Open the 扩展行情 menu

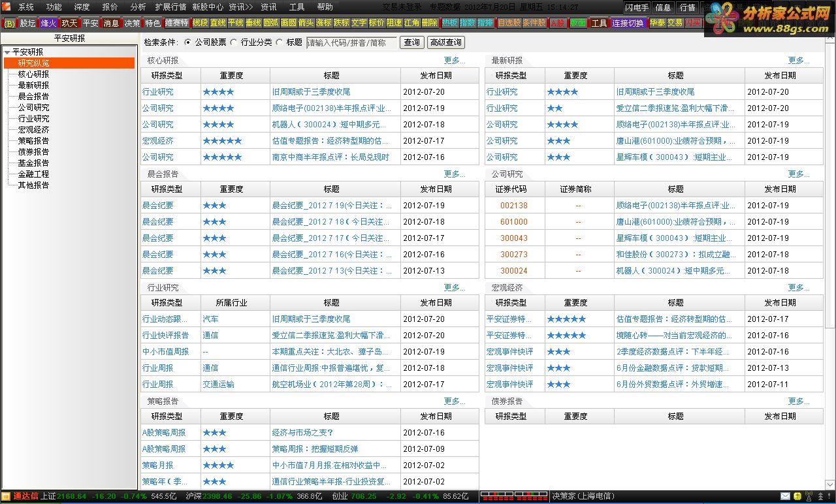pos(170,7)
